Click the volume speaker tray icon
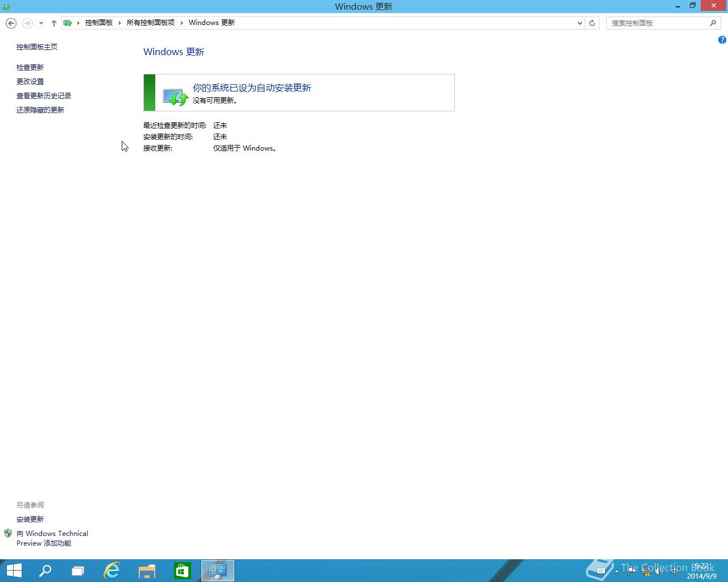The image size is (728, 582). coord(660,571)
